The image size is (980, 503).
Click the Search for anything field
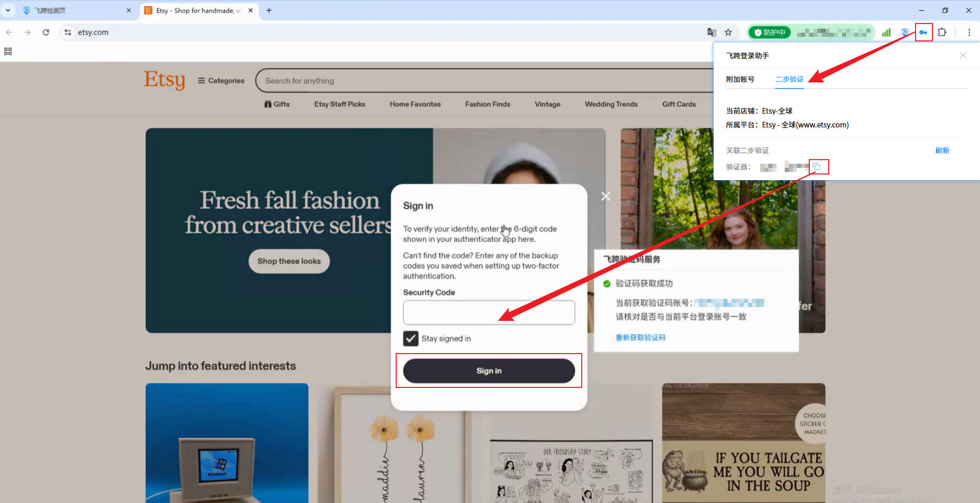click(486, 81)
